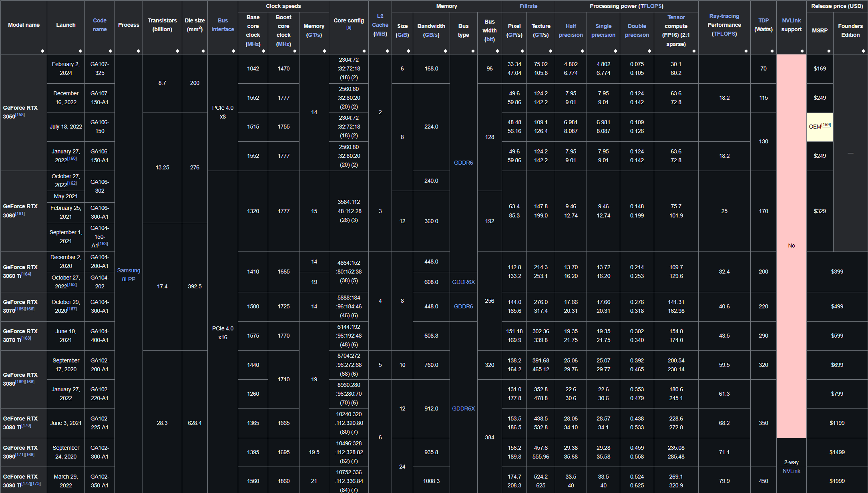Image resolution: width=868 pixels, height=493 pixels.
Task: Click the Founders Edition sort arrow
Action: [x=863, y=51]
